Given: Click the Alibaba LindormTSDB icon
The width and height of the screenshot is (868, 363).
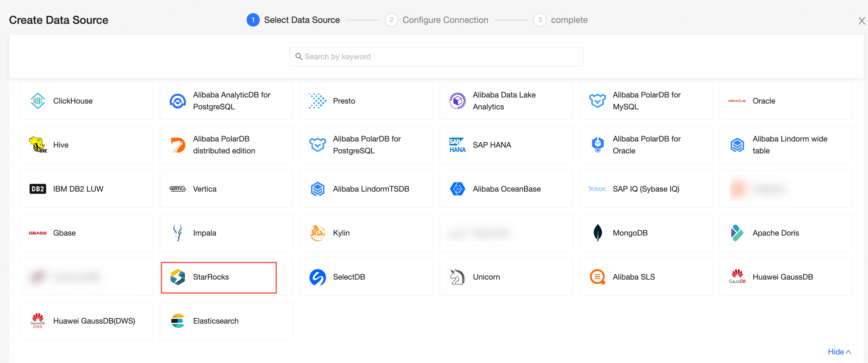Looking at the screenshot, I should [x=317, y=189].
